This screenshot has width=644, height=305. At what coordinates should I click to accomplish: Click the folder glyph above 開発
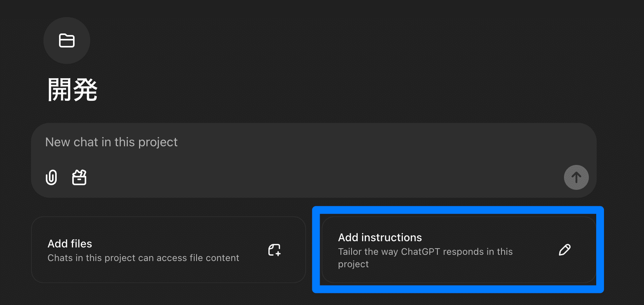[67, 40]
